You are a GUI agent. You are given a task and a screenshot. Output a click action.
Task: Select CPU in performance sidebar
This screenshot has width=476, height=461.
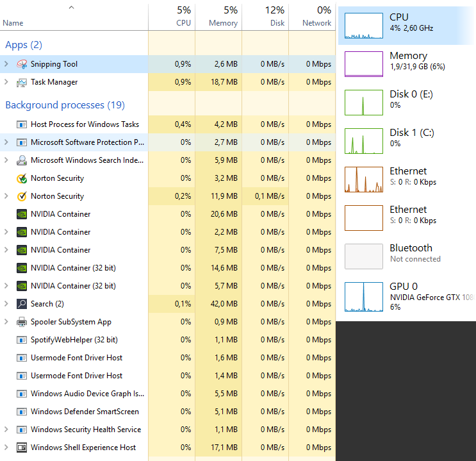(x=407, y=26)
